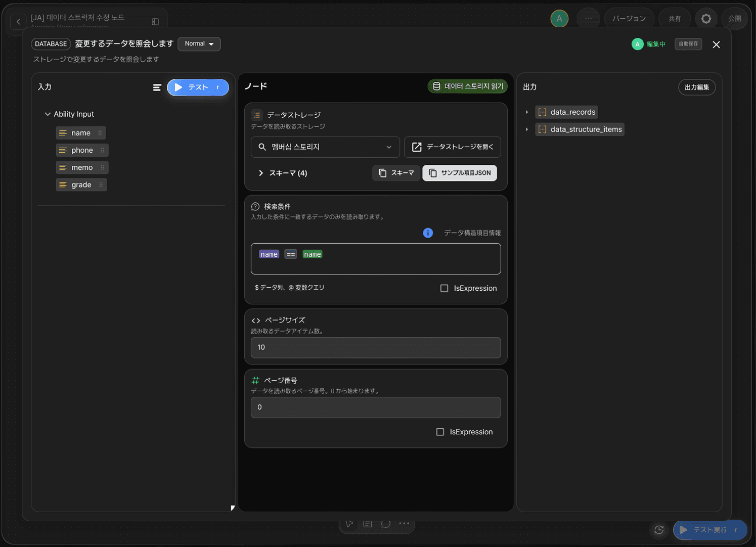Select the phone input variable
This screenshot has width=756, height=547.
(82, 150)
